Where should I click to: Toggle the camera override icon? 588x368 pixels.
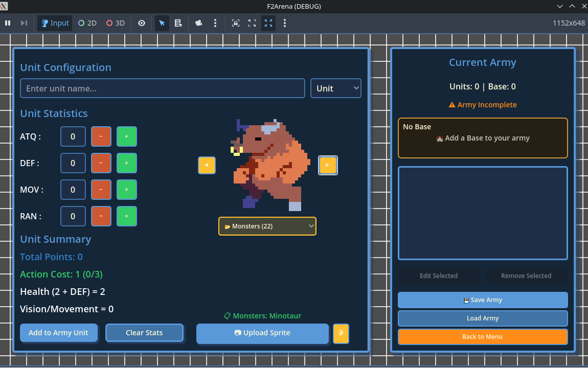(x=199, y=23)
